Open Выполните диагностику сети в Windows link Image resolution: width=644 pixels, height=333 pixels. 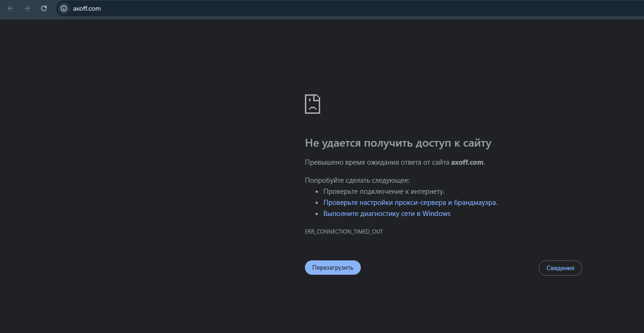coord(387,214)
